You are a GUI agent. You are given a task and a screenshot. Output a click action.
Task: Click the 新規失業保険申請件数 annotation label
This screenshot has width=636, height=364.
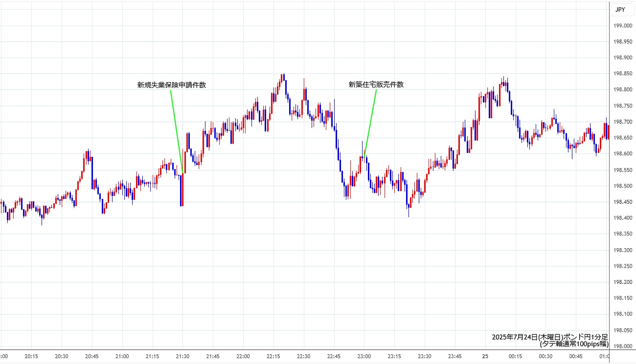tap(172, 85)
